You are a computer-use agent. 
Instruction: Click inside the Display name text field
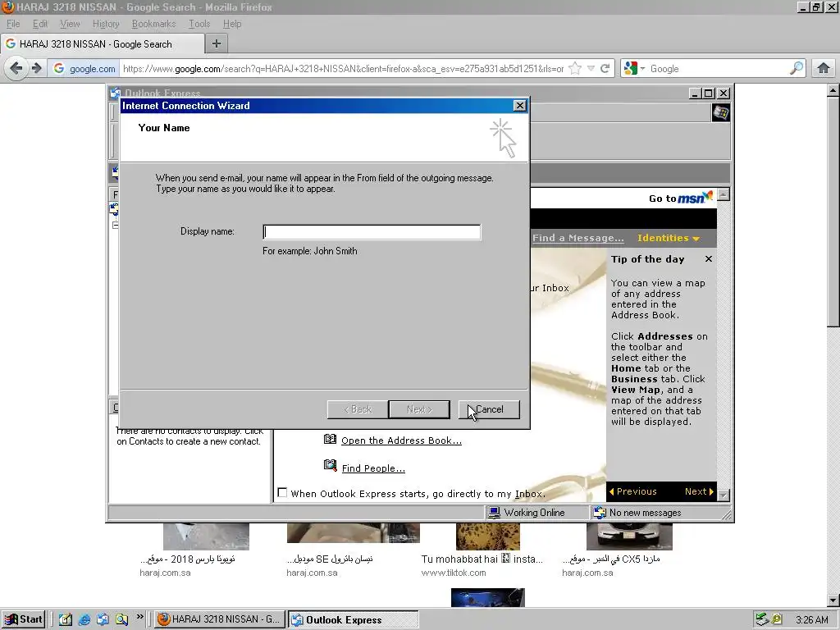[372, 232]
